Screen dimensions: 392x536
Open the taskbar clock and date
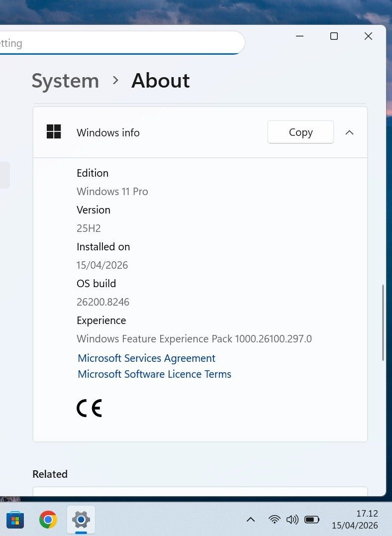point(355,520)
